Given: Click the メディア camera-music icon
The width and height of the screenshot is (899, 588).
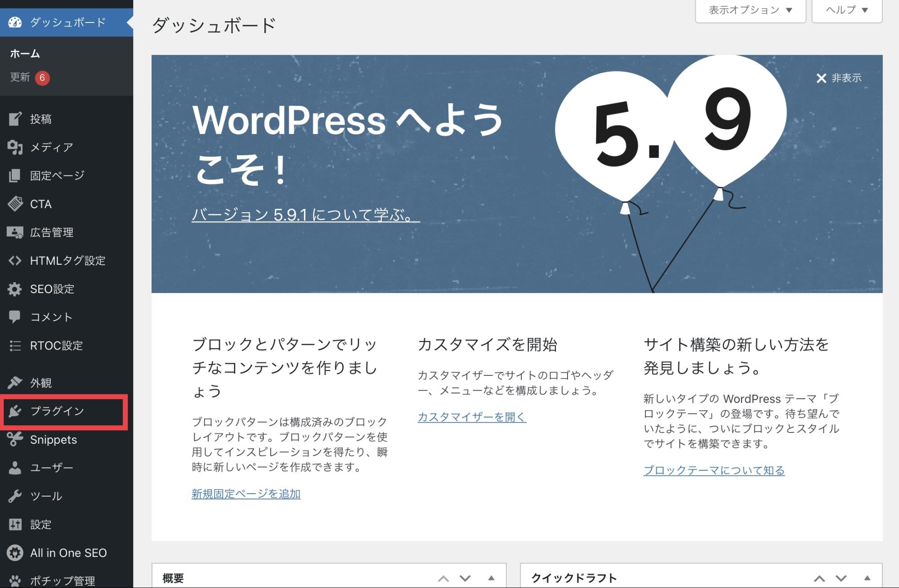Looking at the screenshot, I should (x=15, y=147).
